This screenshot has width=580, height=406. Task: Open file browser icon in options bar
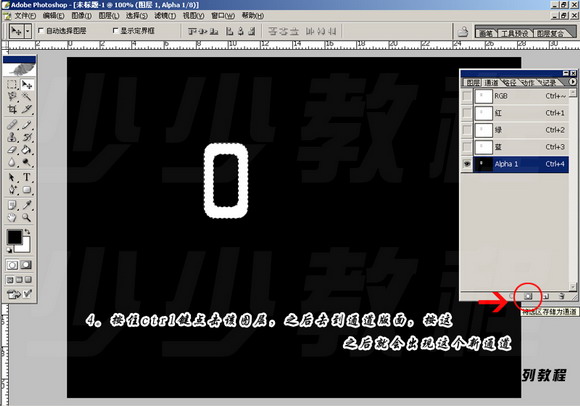(x=463, y=31)
